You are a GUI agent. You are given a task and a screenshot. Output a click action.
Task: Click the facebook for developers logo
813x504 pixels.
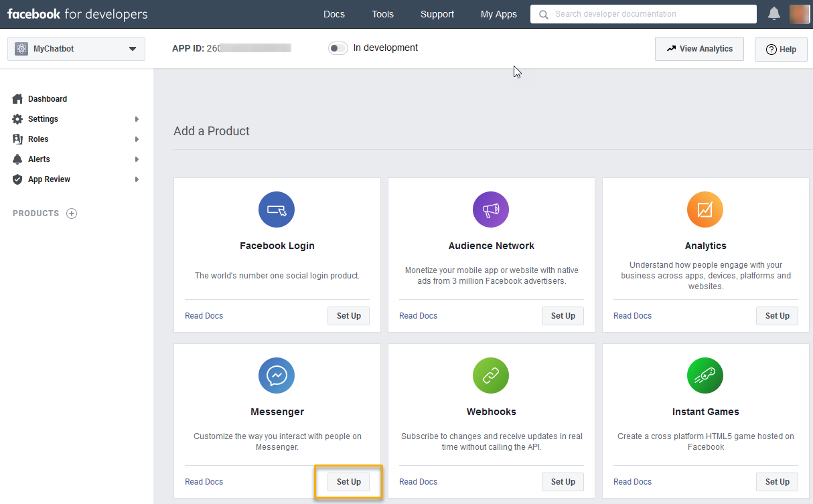pos(78,14)
